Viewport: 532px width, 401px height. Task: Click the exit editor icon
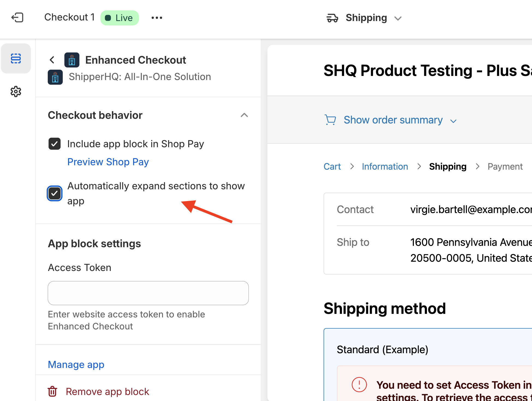click(17, 18)
